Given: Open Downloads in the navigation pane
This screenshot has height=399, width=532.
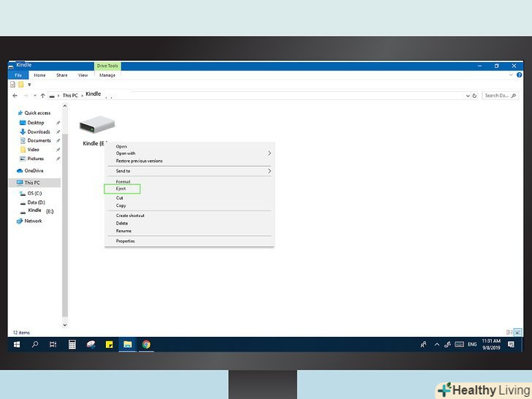Looking at the screenshot, I should pos(39,132).
